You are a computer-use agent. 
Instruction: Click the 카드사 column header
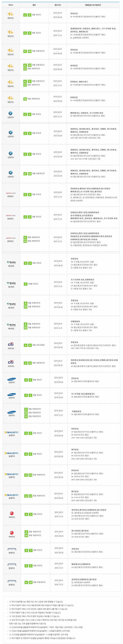point(11,5)
